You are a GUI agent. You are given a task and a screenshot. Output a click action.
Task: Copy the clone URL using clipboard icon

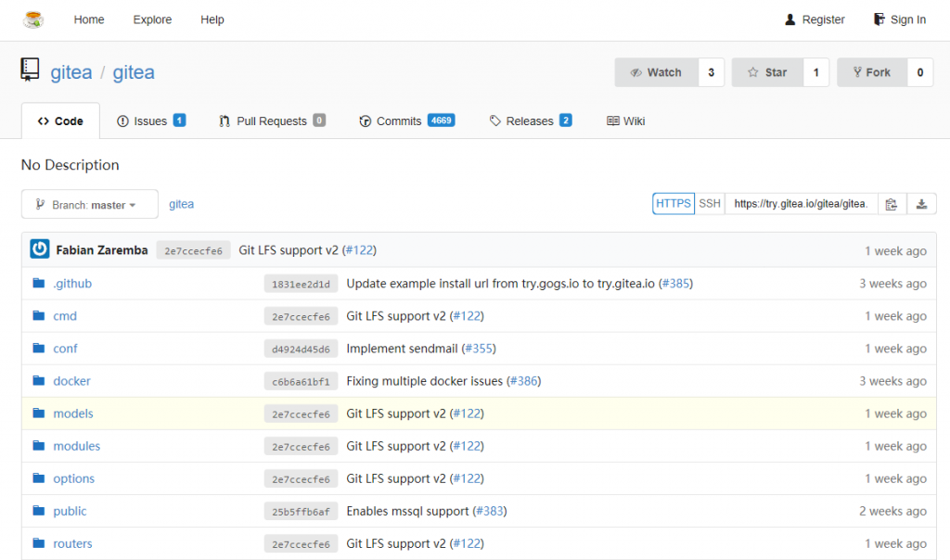tap(892, 203)
